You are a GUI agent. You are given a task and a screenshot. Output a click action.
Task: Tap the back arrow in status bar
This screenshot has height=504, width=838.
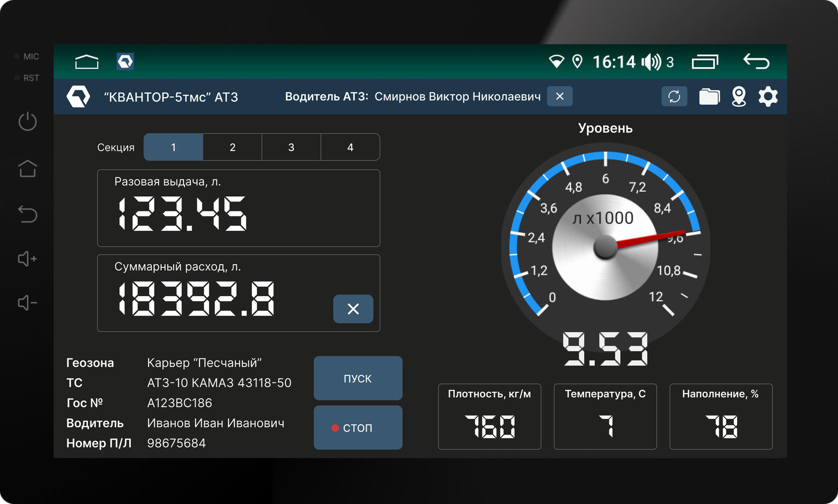pyautogui.click(x=756, y=62)
